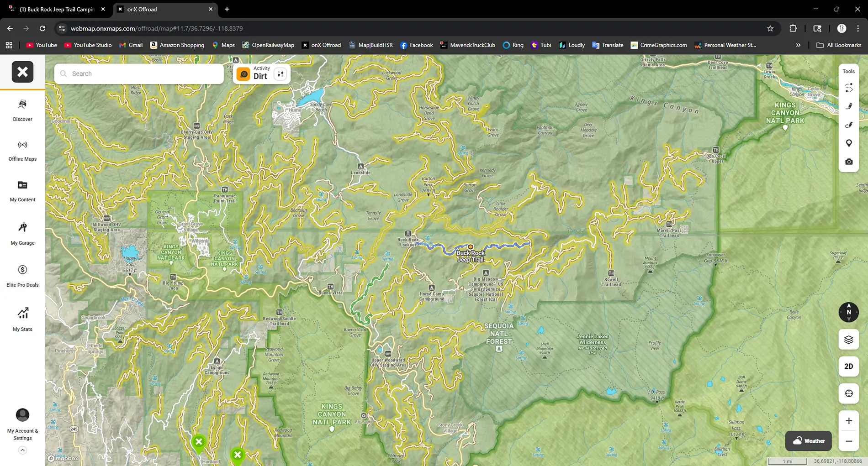Zoom in on the map

tap(849, 421)
